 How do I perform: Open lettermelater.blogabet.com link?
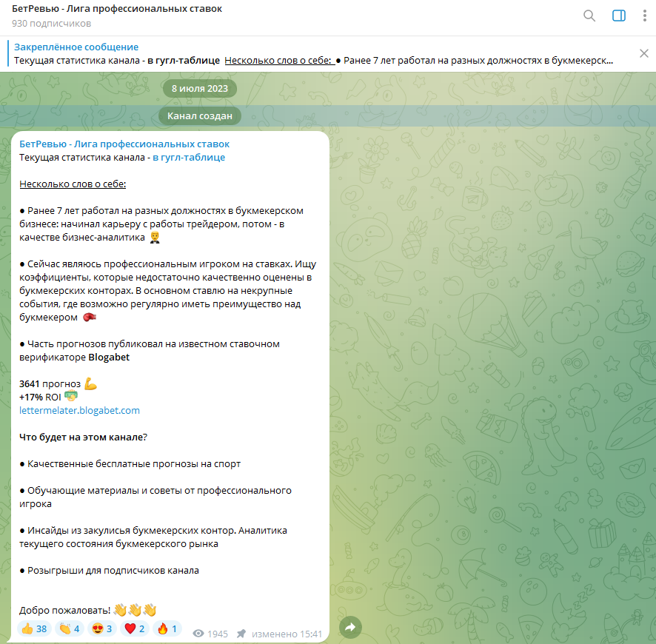[x=79, y=410]
